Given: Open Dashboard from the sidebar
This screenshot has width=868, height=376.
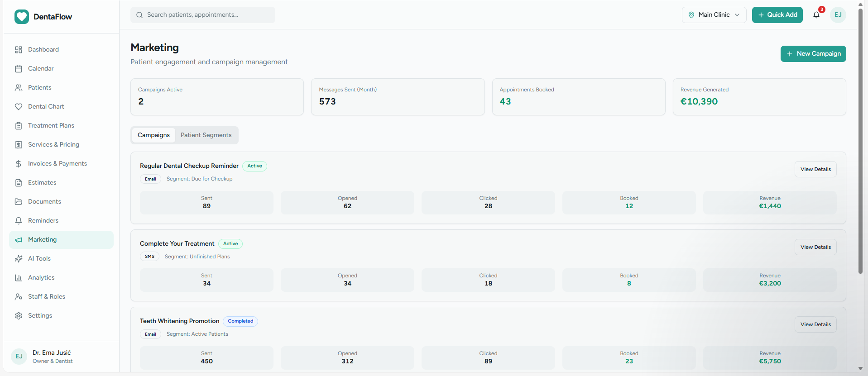Looking at the screenshot, I should 61,50.
